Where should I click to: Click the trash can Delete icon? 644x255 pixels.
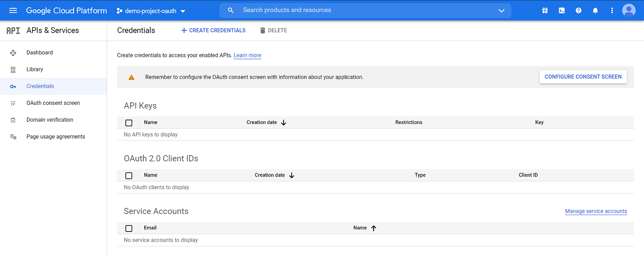[262, 31]
